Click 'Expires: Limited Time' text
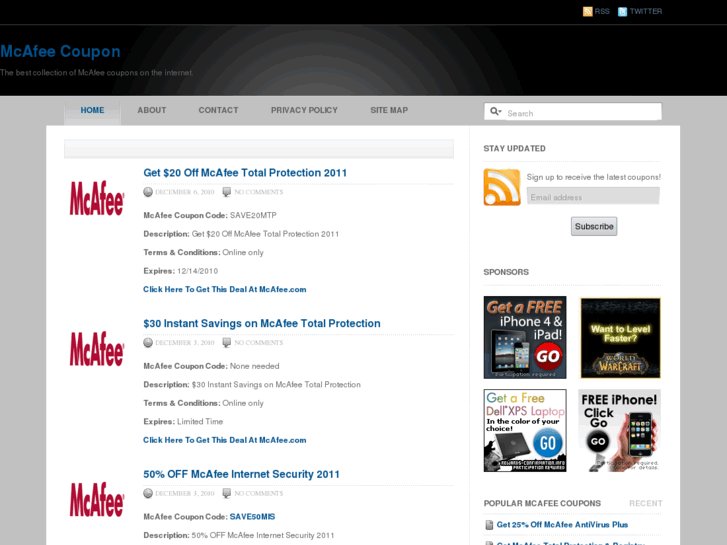 tap(183, 422)
